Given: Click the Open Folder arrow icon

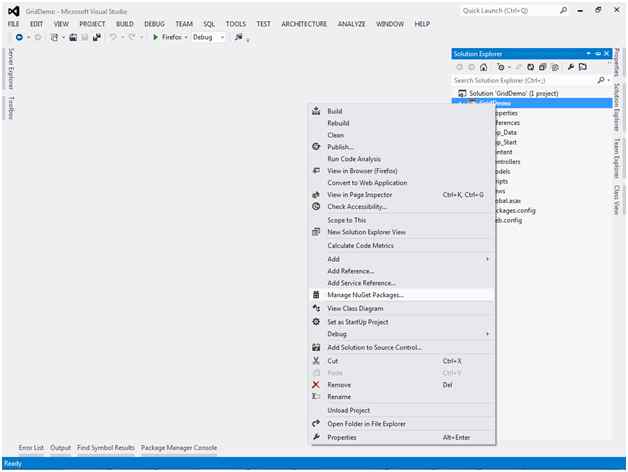Looking at the screenshot, I should [x=316, y=424].
